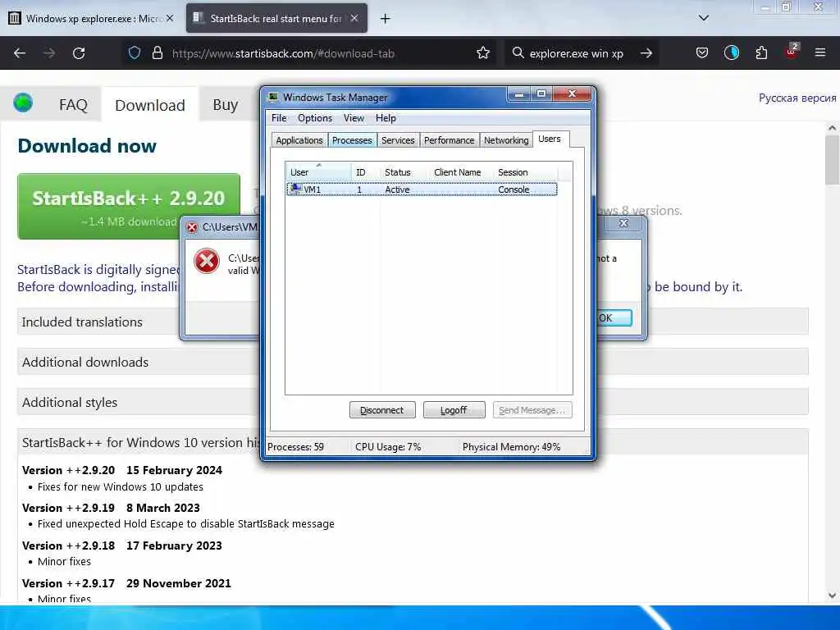This screenshot has height=630, width=840.
Task: Open Task Manager Help menu
Action: click(x=386, y=118)
